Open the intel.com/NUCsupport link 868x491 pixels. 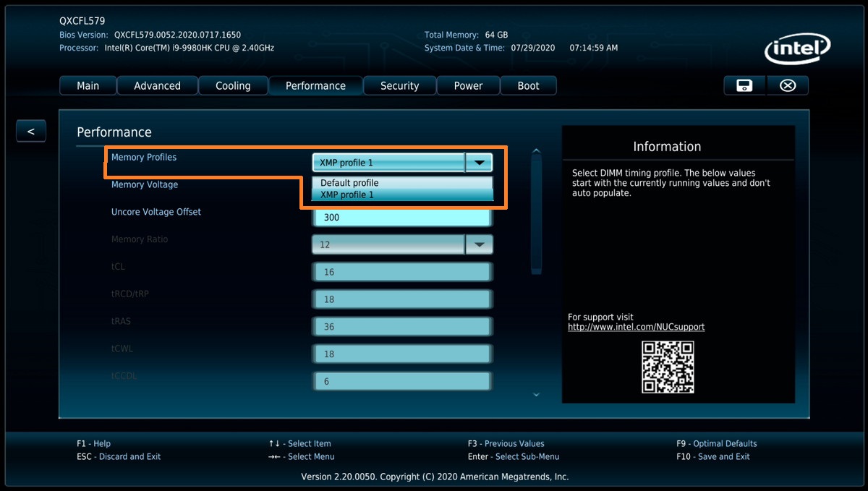636,327
